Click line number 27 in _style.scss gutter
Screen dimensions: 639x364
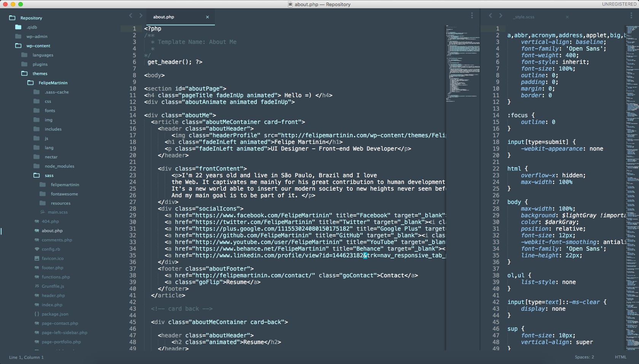496,202
